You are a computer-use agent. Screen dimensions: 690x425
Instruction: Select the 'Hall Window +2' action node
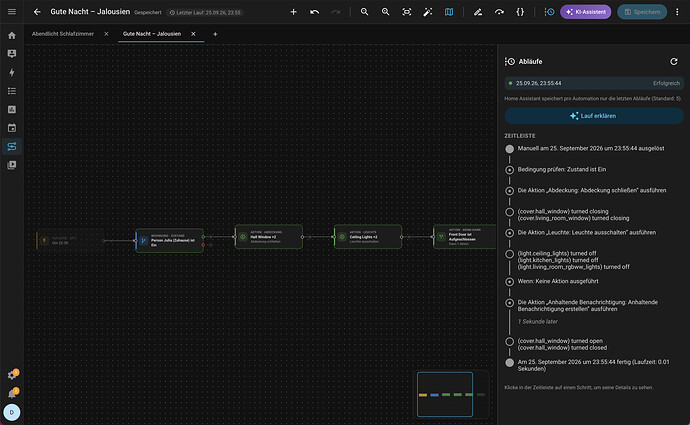pyautogui.click(x=268, y=237)
